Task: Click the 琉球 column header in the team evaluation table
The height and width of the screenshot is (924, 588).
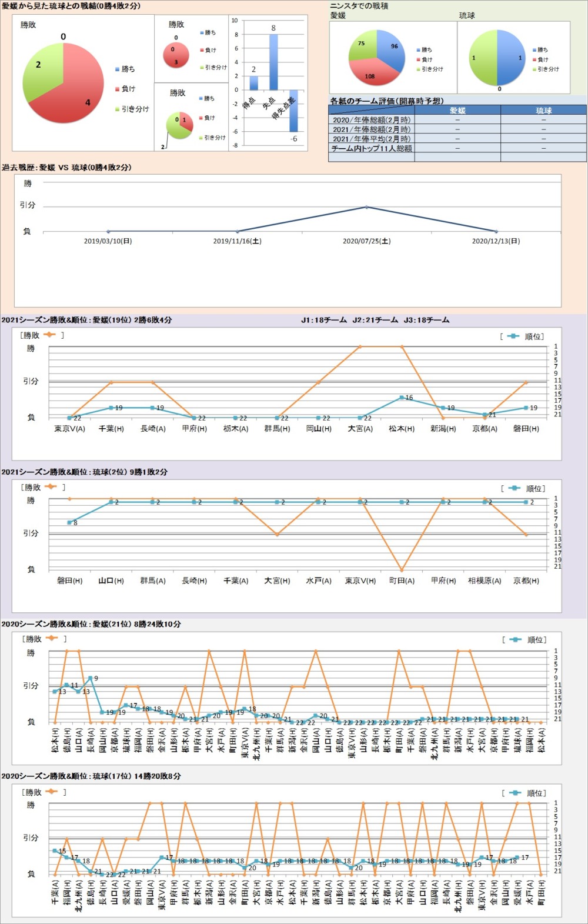Action: click(x=543, y=110)
